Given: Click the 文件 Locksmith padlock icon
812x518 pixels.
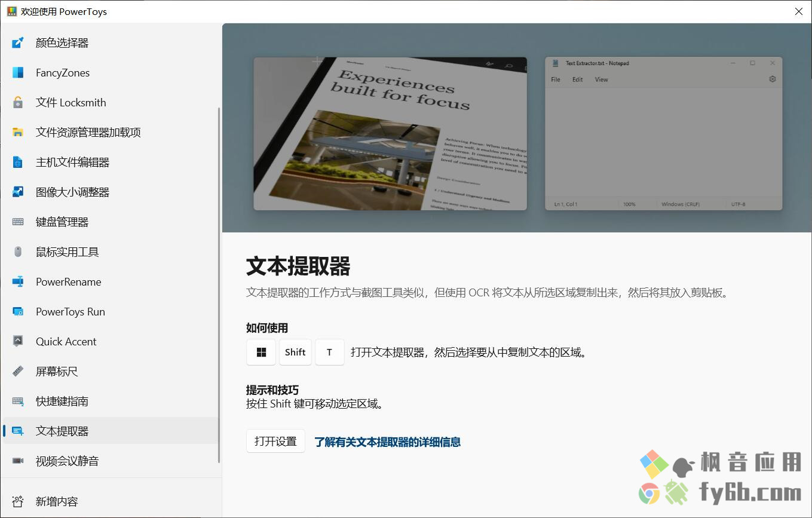Looking at the screenshot, I should 18,102.
